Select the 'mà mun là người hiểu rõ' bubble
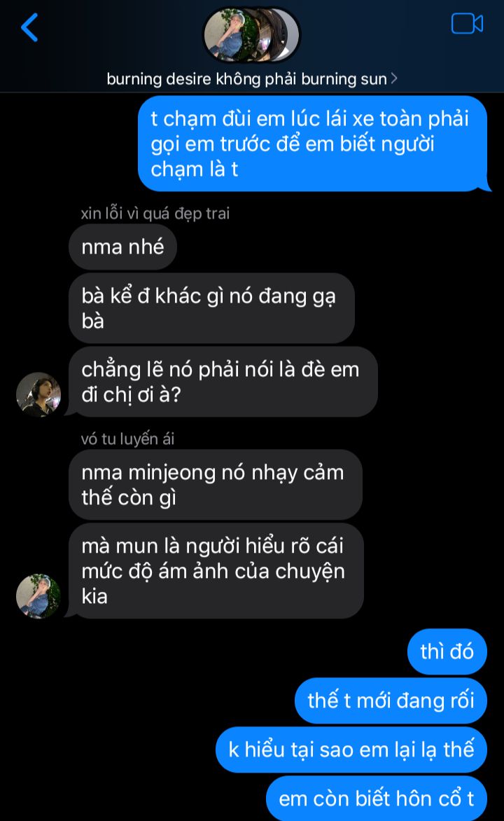This screenshot has width=504, height=821. pos(216,571)
